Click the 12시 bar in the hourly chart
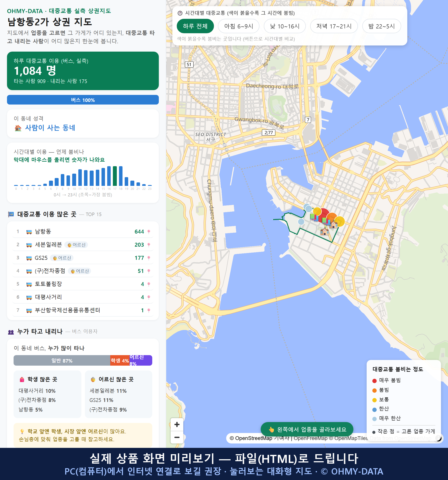 coord(86,178)
